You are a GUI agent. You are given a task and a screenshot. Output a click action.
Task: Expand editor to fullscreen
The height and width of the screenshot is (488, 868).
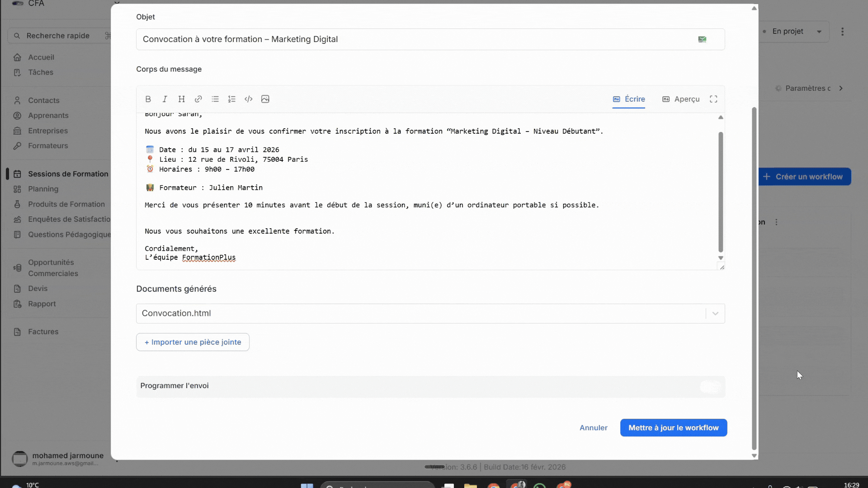click(x=713, y=99)
